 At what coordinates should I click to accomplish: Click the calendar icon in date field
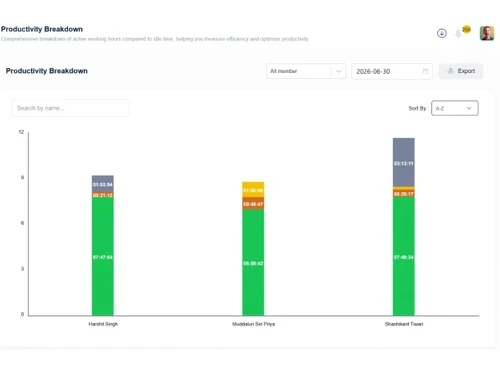tap(425, 71)
